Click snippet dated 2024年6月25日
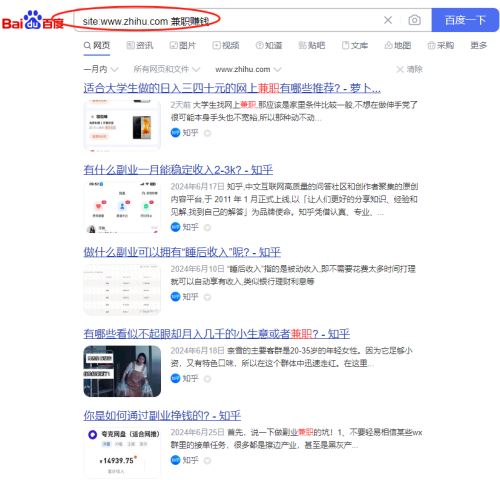The width and height of the screenshot is (500, 480). click(x=296, y=439)
